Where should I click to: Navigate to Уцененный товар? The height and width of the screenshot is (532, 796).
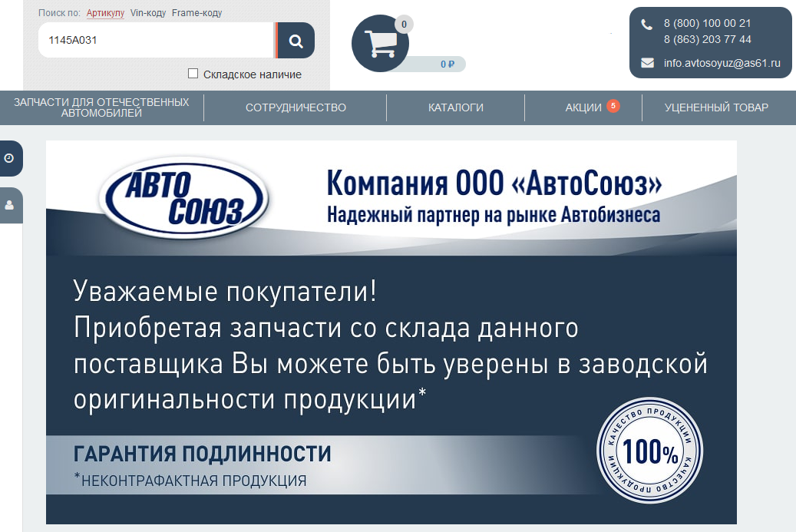pyautogui.click(x=716, y=107)
